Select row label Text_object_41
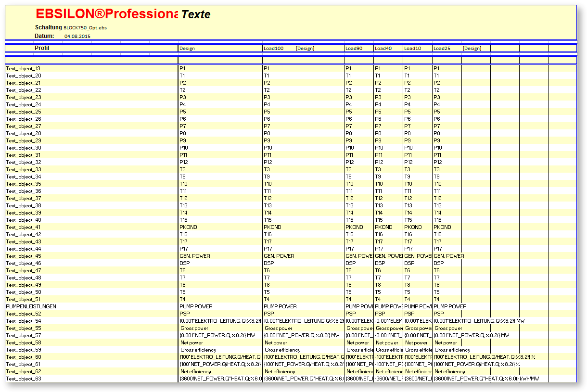 pos(24,227)
